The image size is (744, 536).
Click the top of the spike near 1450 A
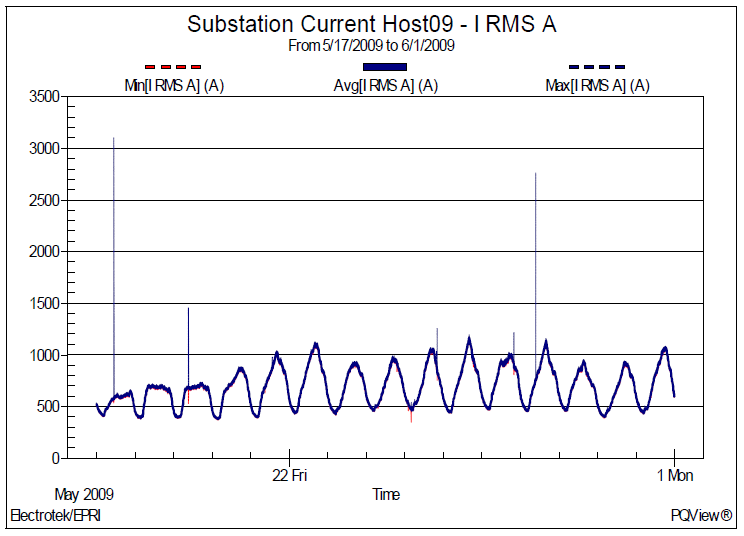[188, 309]
